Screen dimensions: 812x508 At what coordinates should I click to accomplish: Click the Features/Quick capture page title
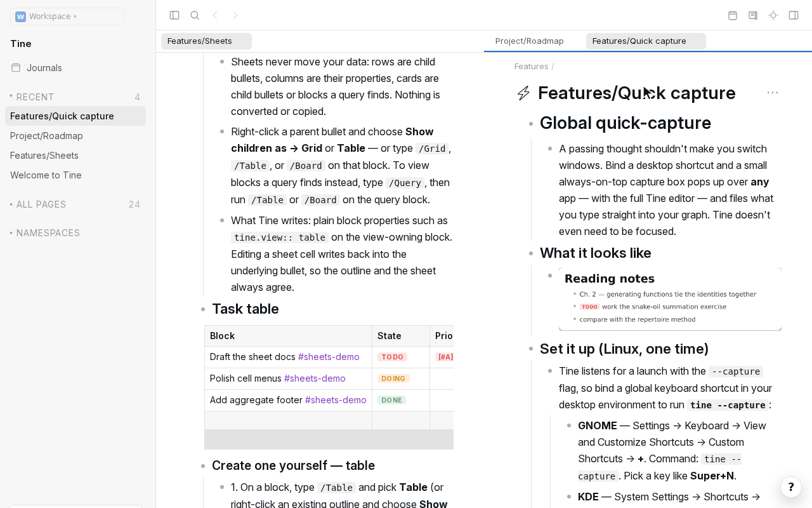click(637, 93)
